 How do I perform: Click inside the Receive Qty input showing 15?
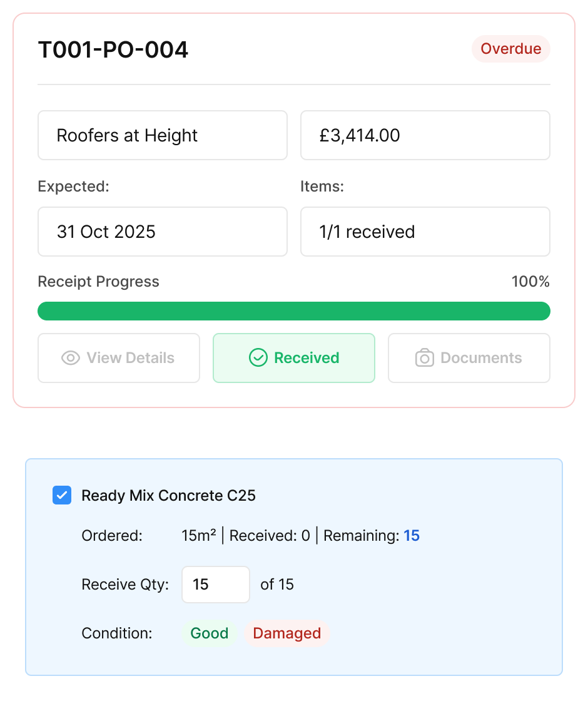coord(215,584)
